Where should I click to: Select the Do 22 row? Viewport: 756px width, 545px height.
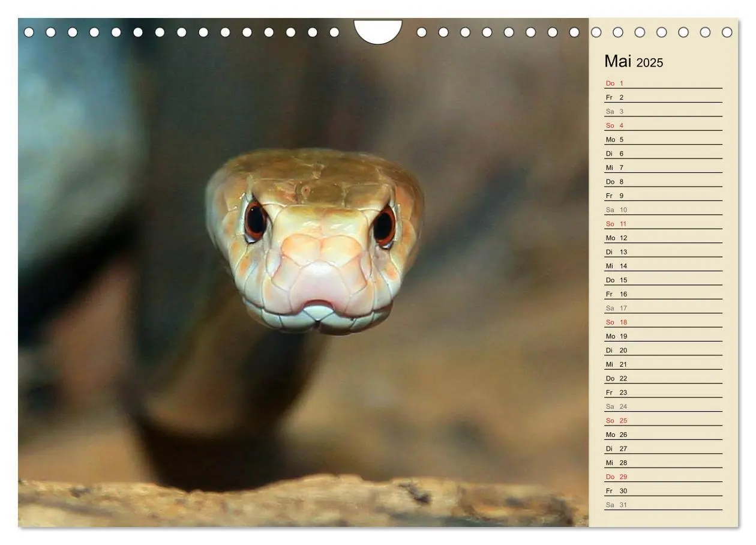[663, 378]
